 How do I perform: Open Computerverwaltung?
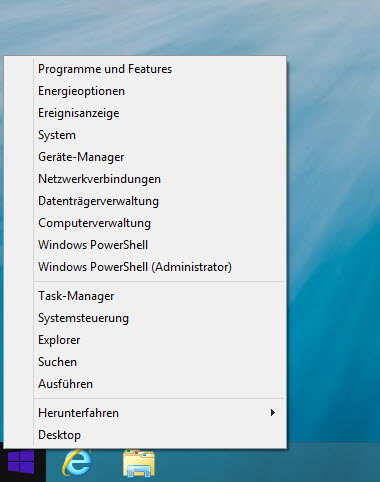(x=94, y=223)
